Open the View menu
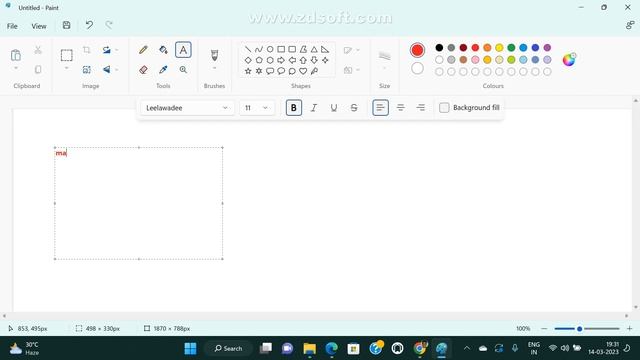This screenshot has width=640, height=360. [39, 26]
